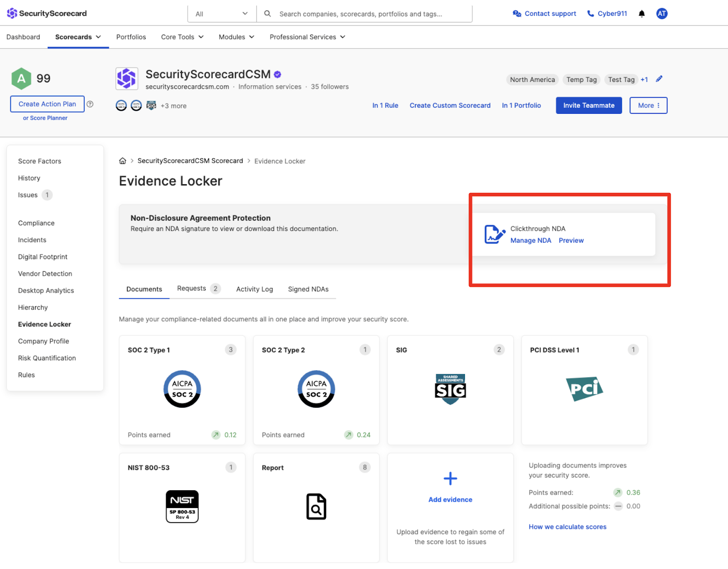
Task: Go to the Dashboard tab
Action: pyautogui.click(x=23, y=37)
